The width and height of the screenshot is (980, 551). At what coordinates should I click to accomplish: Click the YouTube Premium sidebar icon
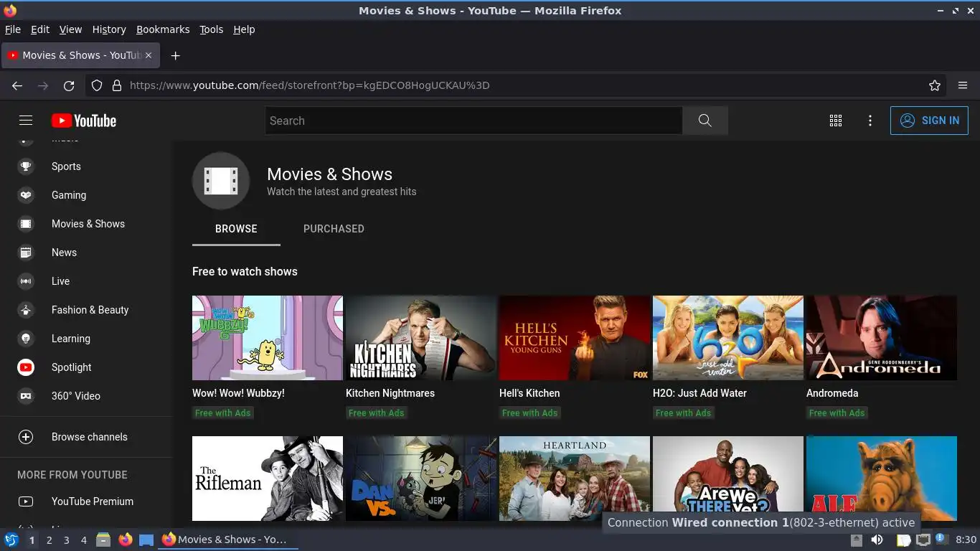(x=26, y=501)
